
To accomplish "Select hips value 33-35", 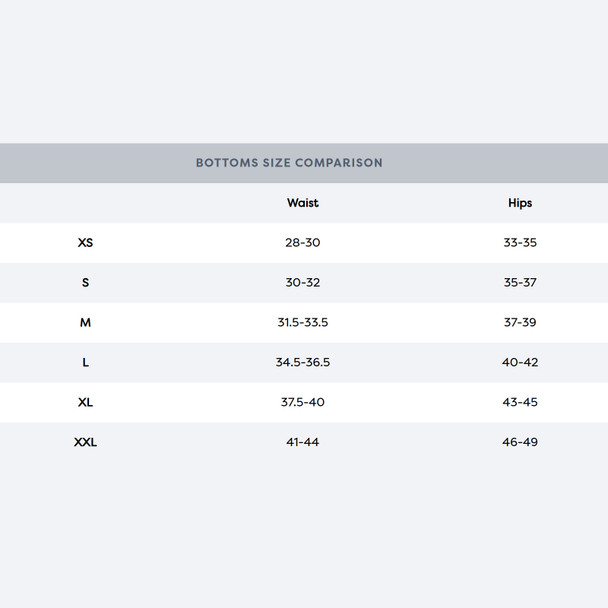I will click(x=520, y=243).
